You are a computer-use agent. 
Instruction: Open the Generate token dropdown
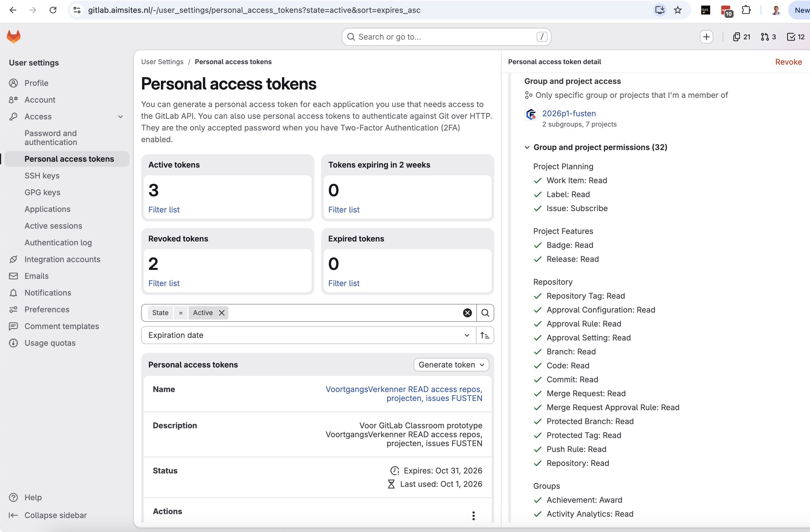pos(451,365)
